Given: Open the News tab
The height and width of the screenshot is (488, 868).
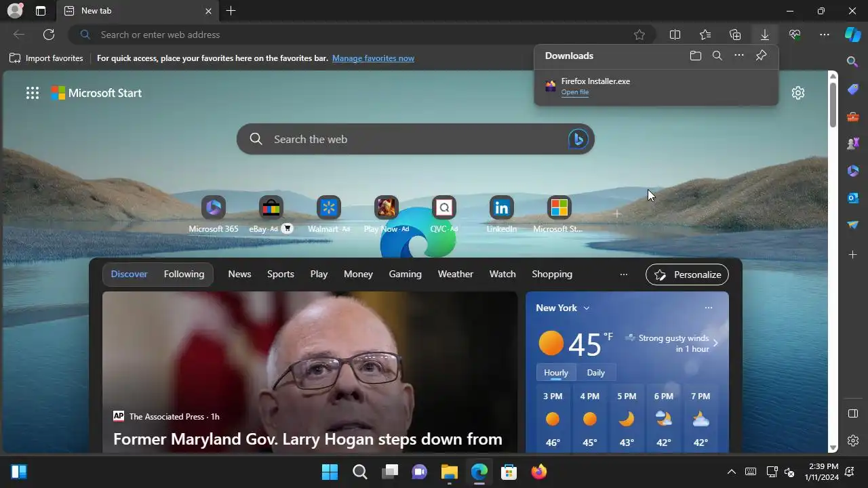Looking at the screenshot, I should pos(239,274).
